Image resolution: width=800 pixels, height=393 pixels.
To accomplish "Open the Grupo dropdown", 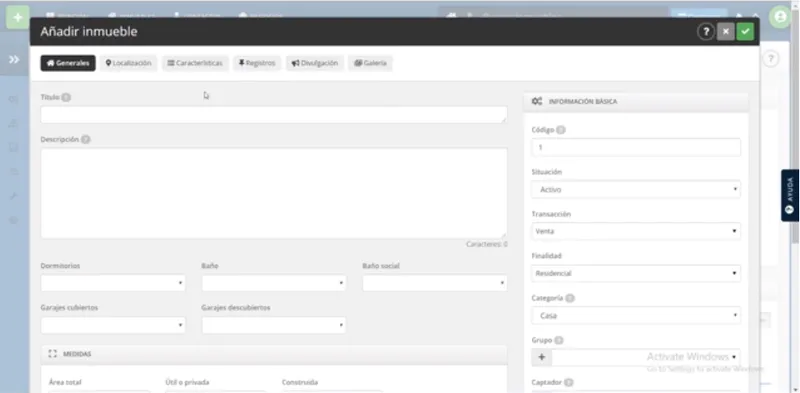I will click(x=646, y=357).
